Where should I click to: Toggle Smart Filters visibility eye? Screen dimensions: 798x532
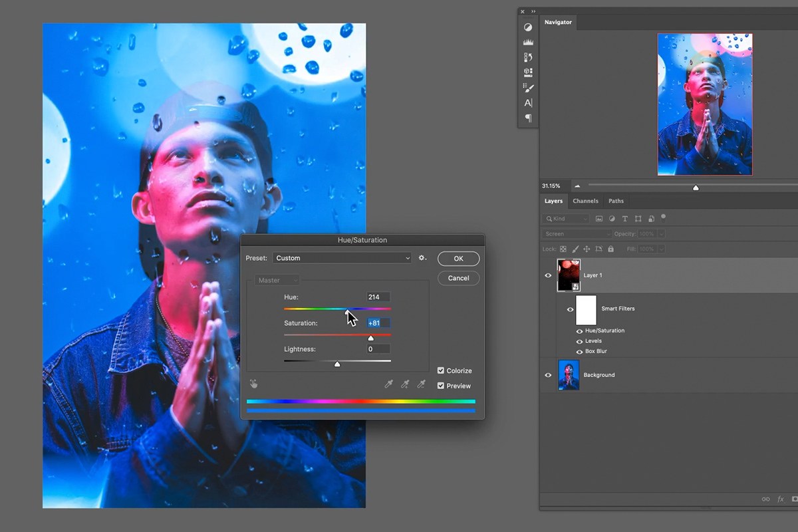(x=570, y=309)
